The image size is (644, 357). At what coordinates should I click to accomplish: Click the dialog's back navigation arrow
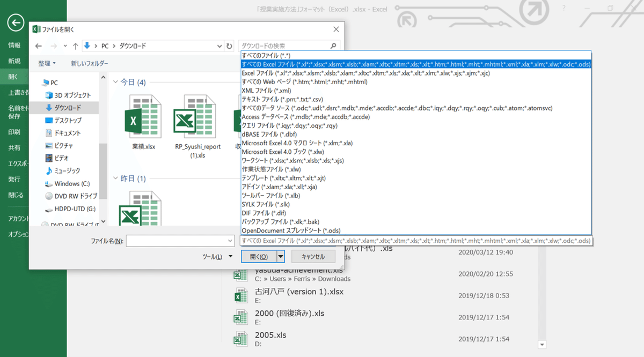(x=38, y=46)
